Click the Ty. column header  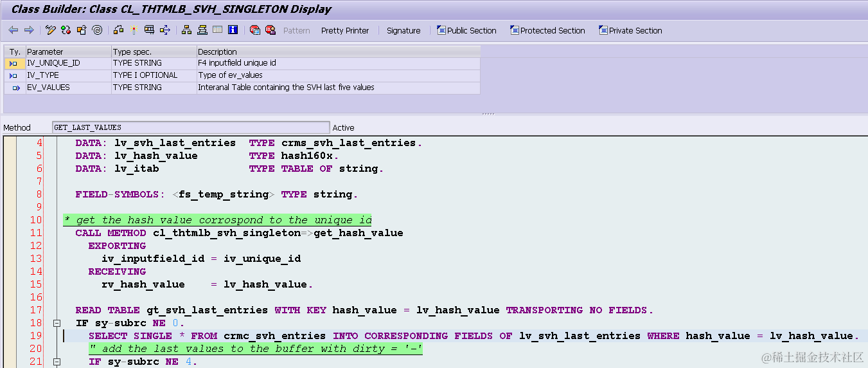click(x=15, y=51)
